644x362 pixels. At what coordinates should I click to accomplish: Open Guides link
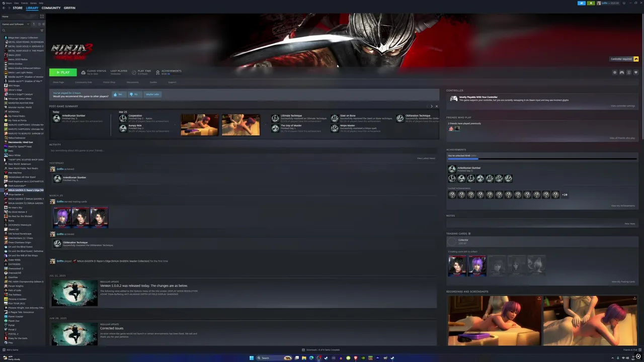pyautogui.click(x=153, y=82)
